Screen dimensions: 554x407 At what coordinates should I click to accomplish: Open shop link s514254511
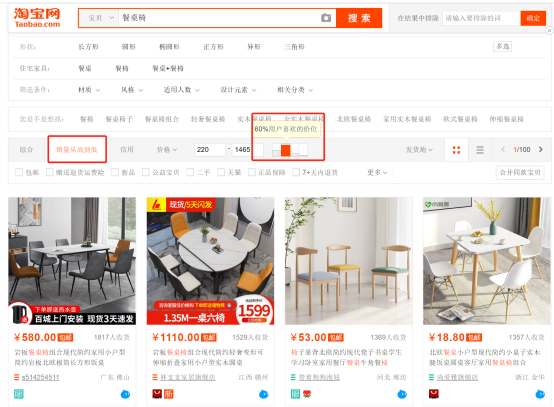coord(40,377)
